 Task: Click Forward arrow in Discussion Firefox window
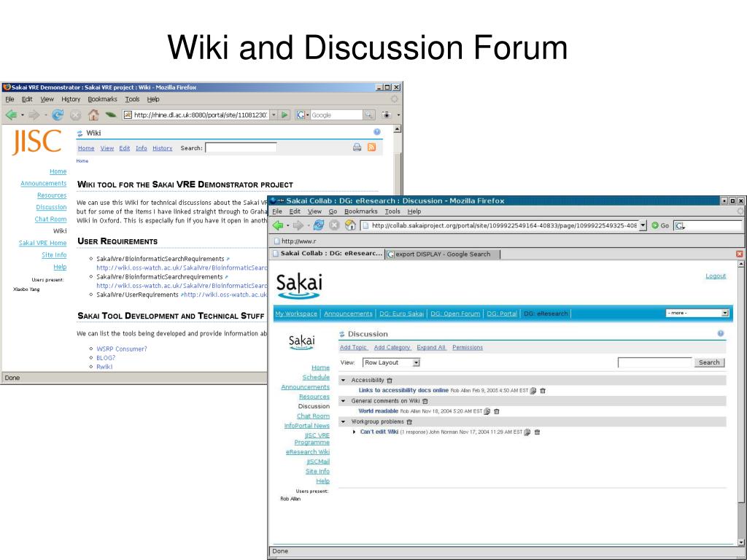(x=298, y=225)
